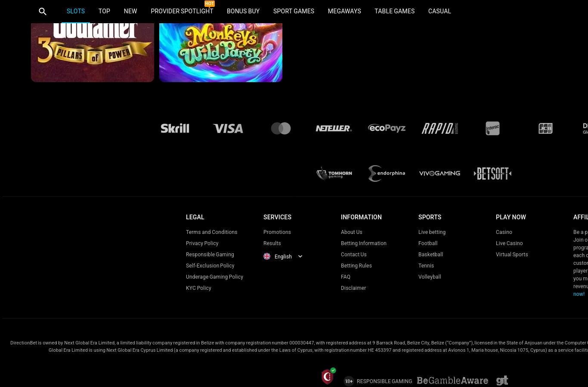588x387 pixels.
Task: Open the Self-Exclusion Policy link
Action: pos(210,266)
